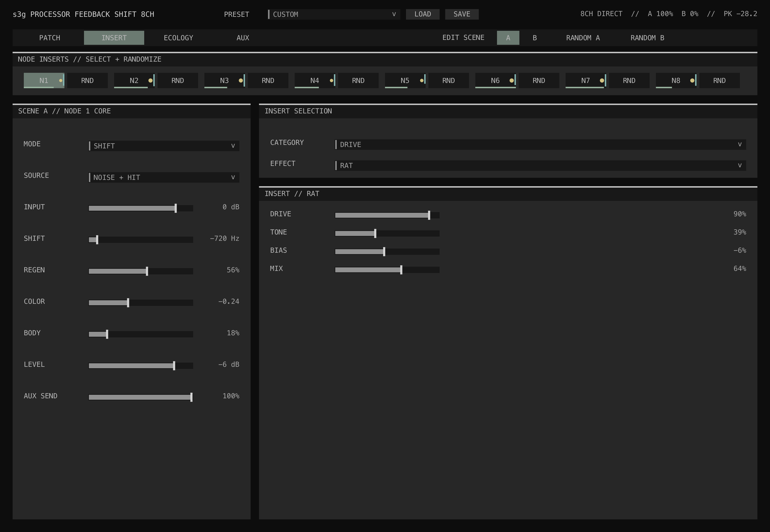Viewport: 770px width, 532px height.
Task: Randomize N7 with its RND button
Action: [629, 80]
